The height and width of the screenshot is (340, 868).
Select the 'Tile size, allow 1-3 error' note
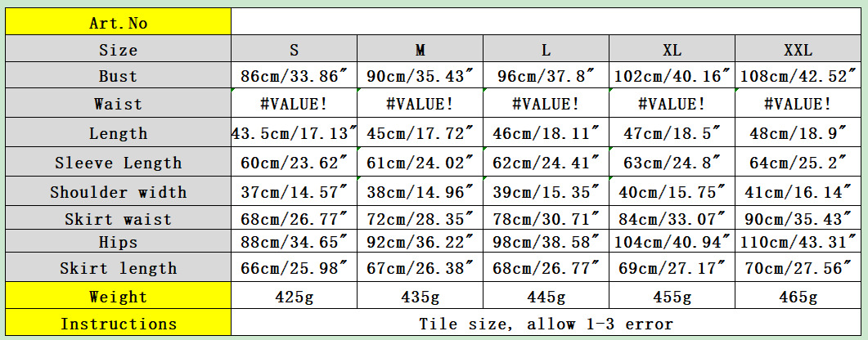pyautogui.click(x=546, y=324)
